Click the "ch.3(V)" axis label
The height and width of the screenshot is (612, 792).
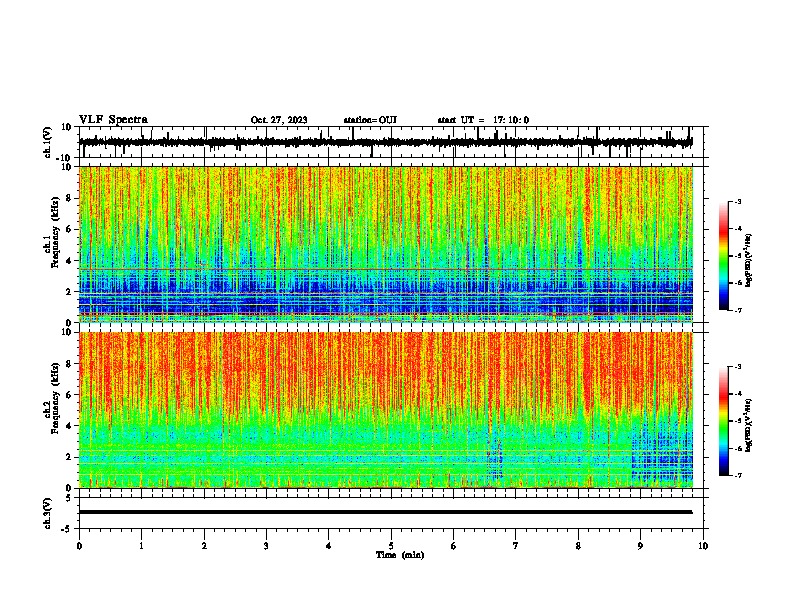pyautogui.click(x=48, y=513)
